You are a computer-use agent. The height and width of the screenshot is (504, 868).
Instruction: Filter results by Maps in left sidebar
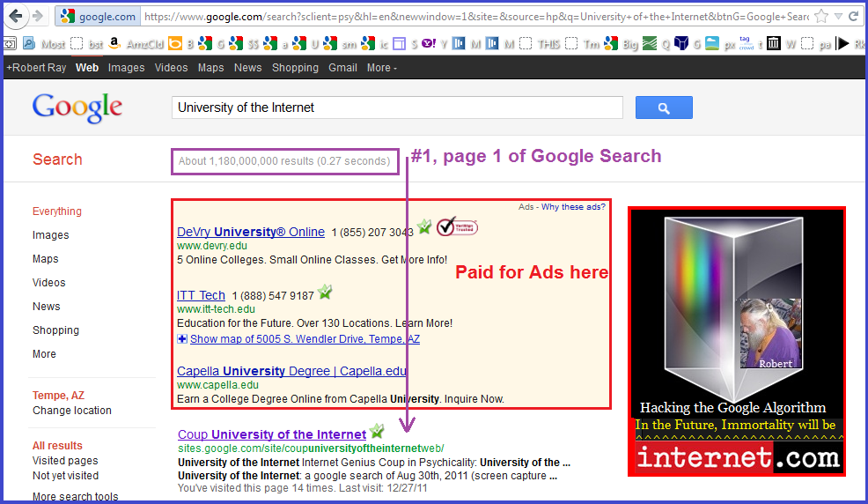point(46,259)
